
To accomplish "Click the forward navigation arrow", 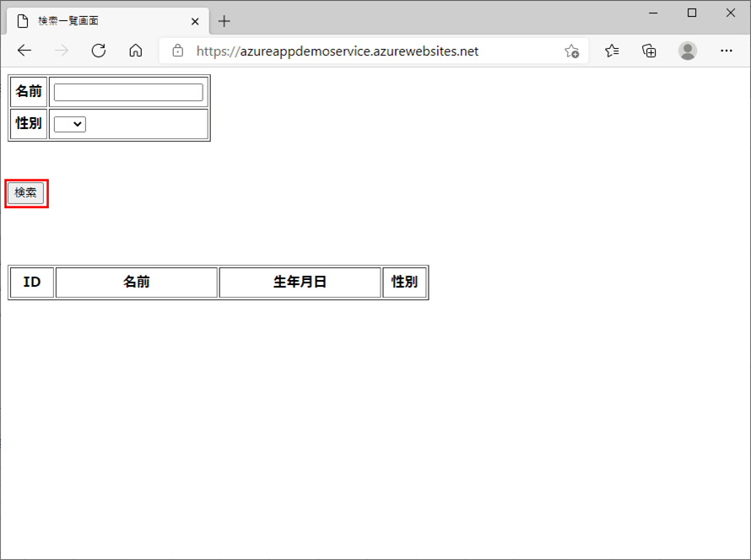I will click(x=61, y=51).
